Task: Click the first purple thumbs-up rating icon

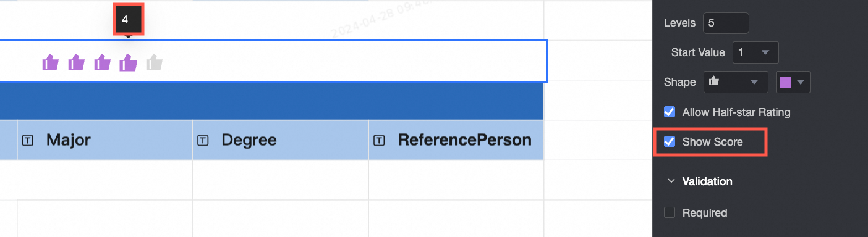Action: tap(50, 62)
